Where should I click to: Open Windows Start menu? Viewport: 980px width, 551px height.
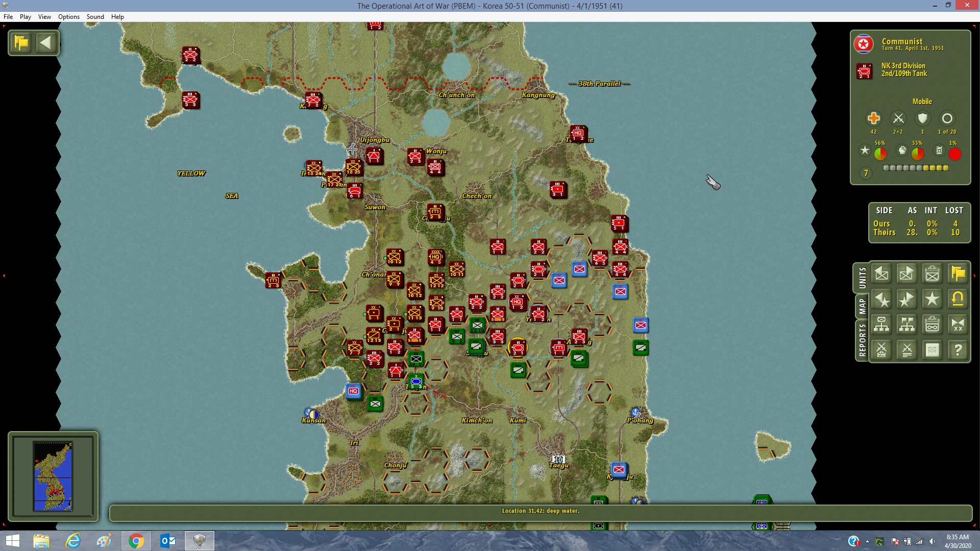pos(12,541)
